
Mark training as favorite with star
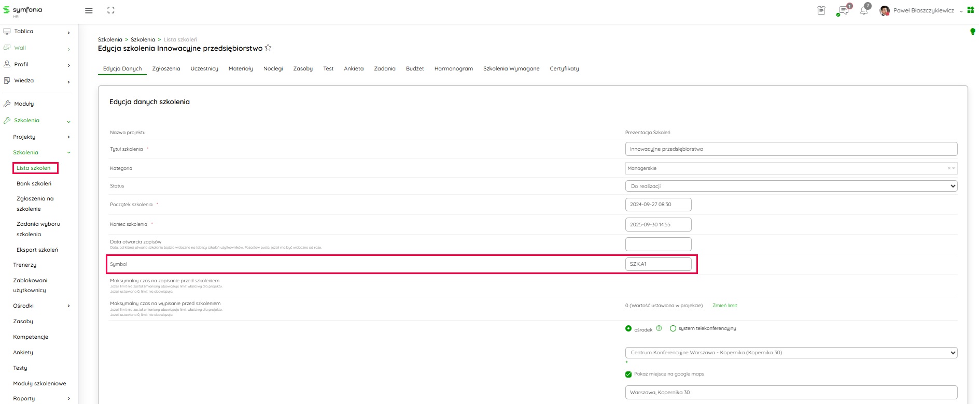[268, 48]
